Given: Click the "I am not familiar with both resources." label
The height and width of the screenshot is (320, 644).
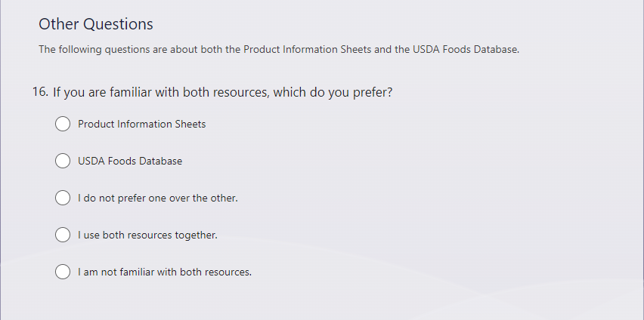Looking at the screenshot, I should tap(164, 272).
